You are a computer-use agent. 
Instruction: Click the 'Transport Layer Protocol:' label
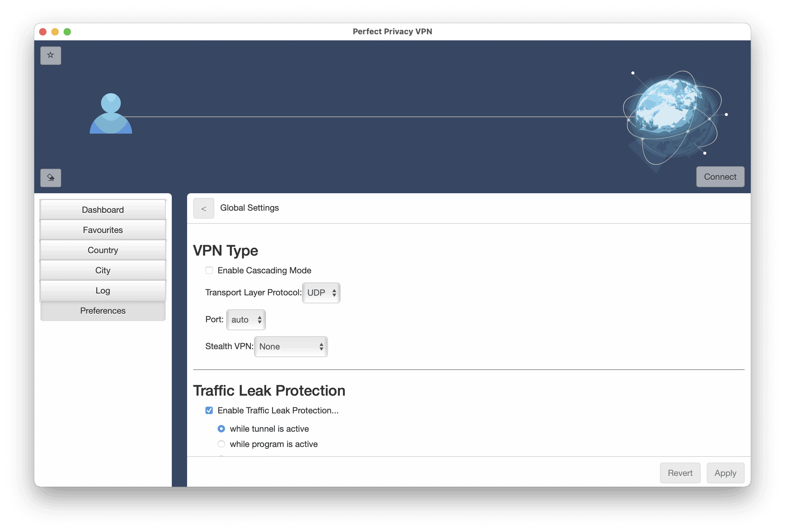(x=253, y=293)
